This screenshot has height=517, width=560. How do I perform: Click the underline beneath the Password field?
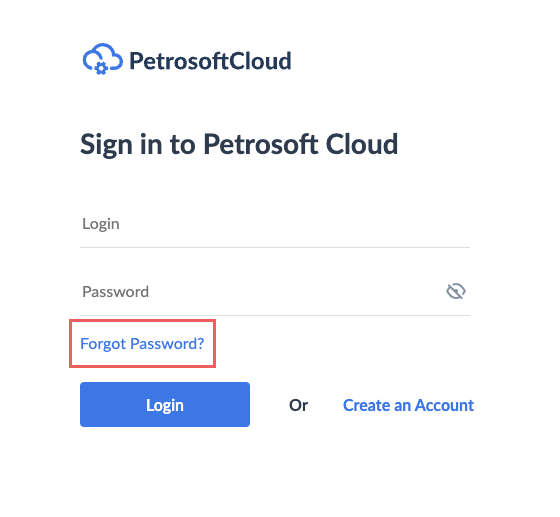[x=275, y=315]
